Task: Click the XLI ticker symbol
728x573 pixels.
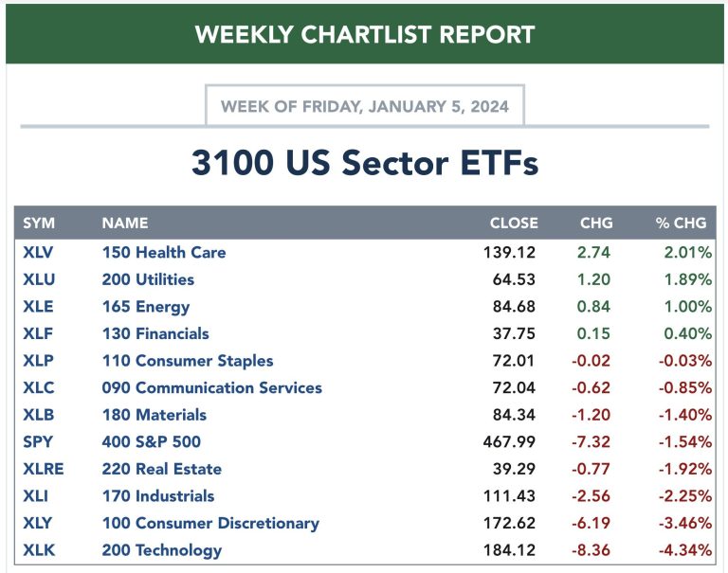Action: pyautogui.click(x=35, y=495)
